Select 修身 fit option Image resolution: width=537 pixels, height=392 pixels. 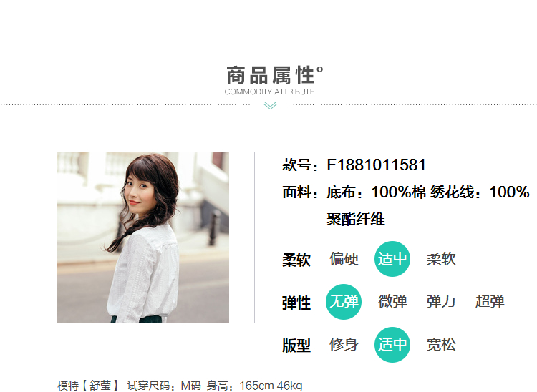point(344,345)
